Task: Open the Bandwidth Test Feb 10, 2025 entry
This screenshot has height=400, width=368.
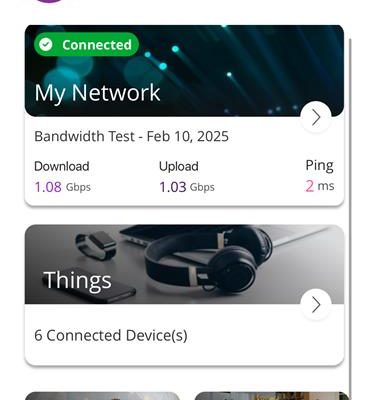Action: coord(131,136)
